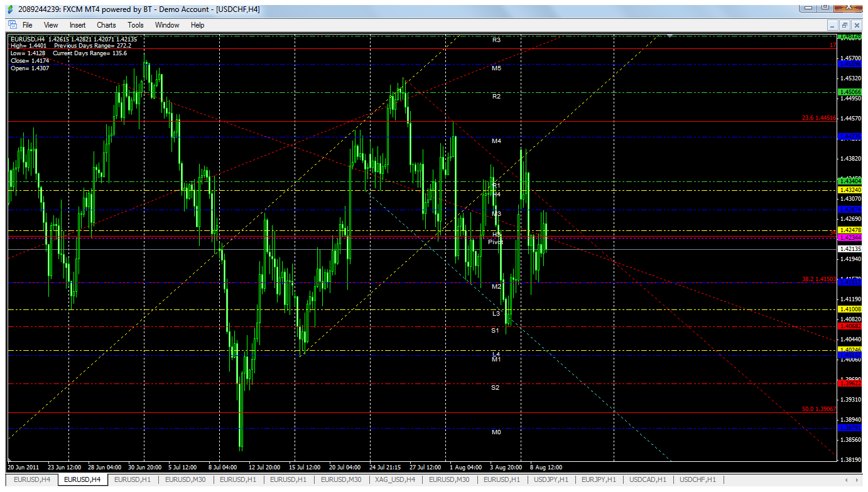
Task: Minimize the inner chart window
Action: click(x=833, y=25)
